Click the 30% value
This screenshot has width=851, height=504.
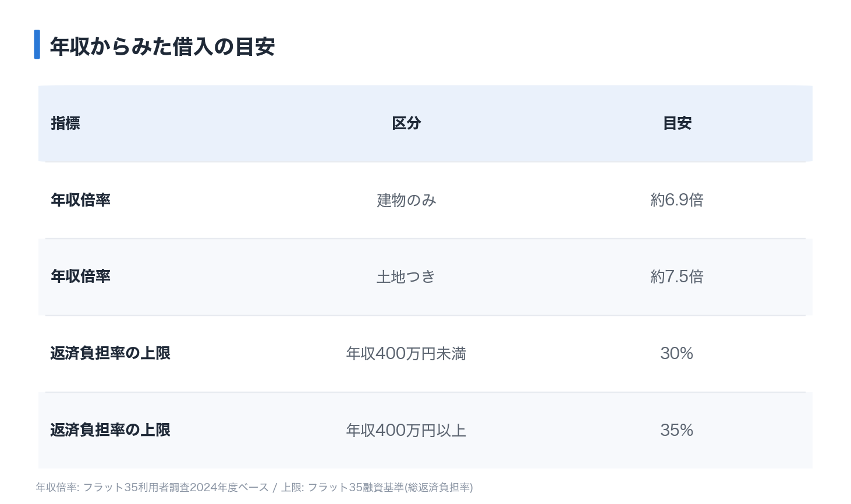click(677, 353)
